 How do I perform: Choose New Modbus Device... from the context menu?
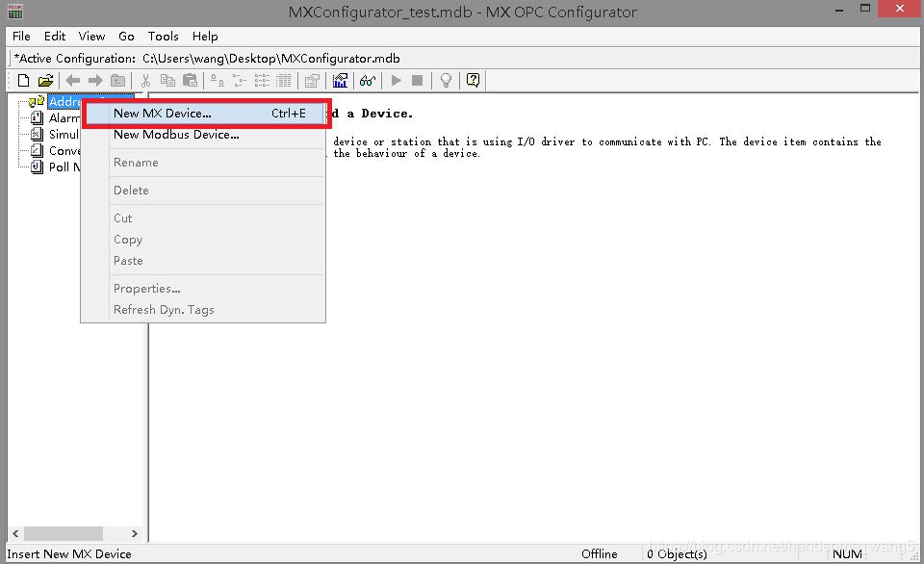(x=203, y=135)
